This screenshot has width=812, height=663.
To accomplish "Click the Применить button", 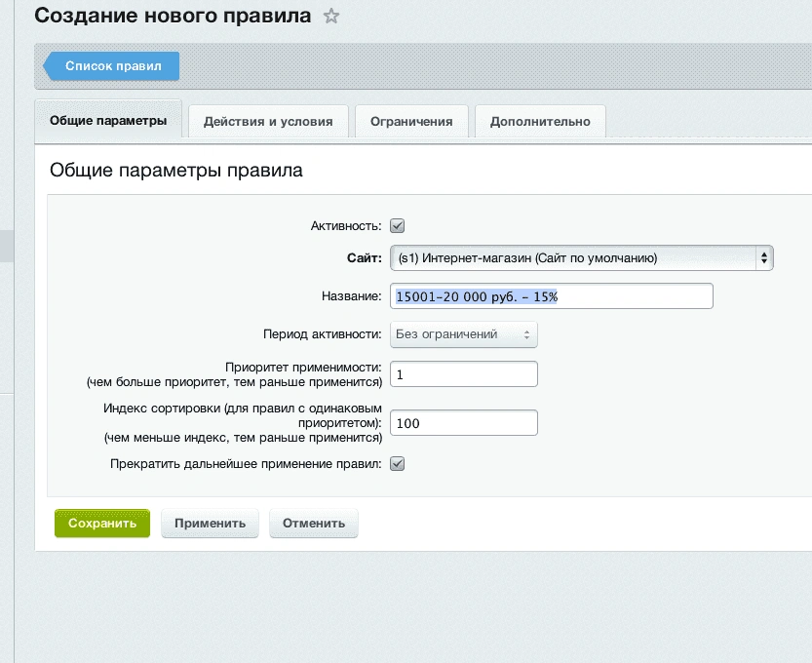I will [x=210, y=524].
